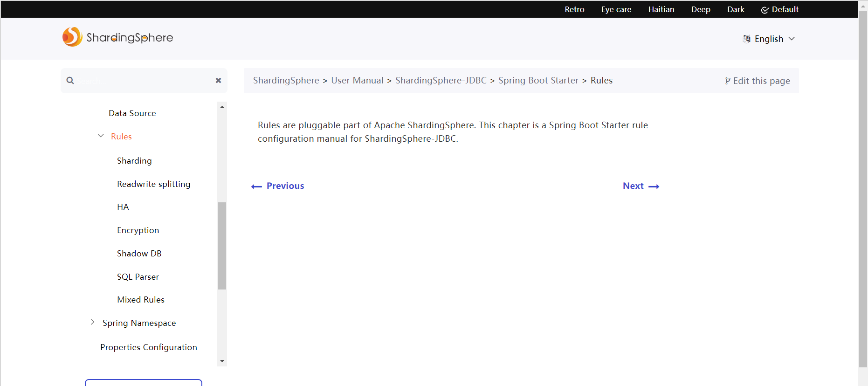Open the Shadow DB sidebar page
Viewport: 868px width, 386px height.
point(139,254)
